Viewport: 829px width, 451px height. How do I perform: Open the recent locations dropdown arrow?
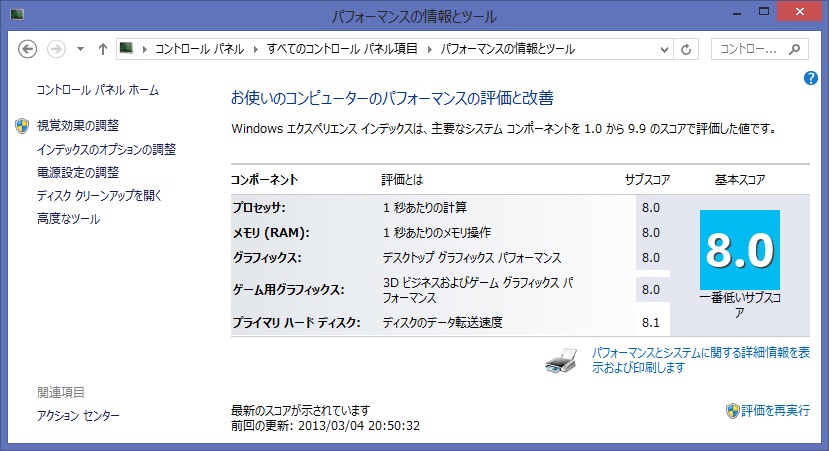pyautogui.click(x=80, y=49)
